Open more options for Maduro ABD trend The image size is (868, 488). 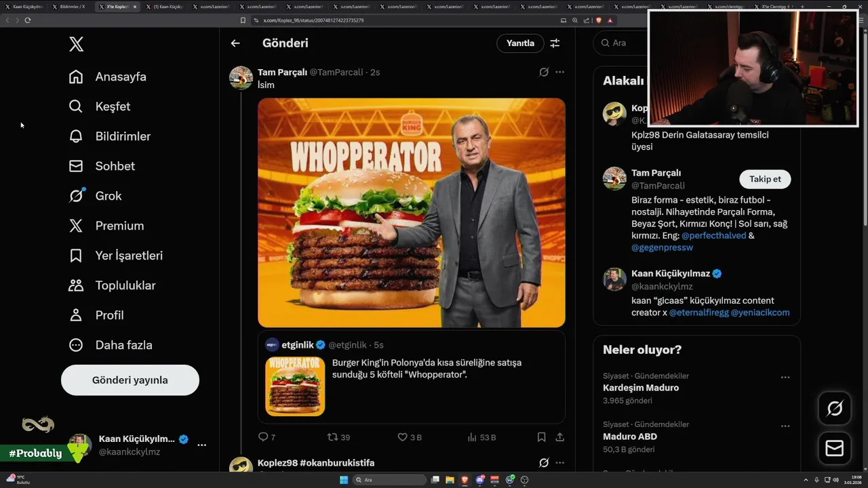tap(785, 426)
